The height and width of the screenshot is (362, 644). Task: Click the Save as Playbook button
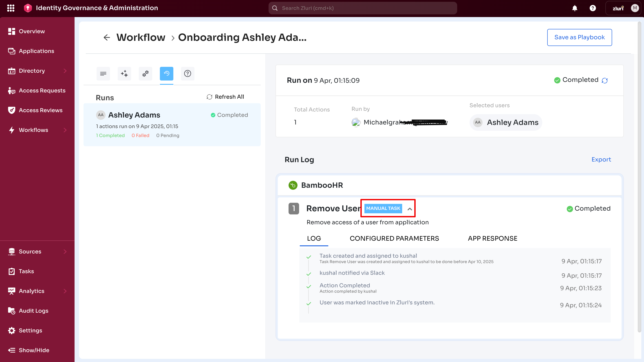pyautogui.click(x=580, y=37)
